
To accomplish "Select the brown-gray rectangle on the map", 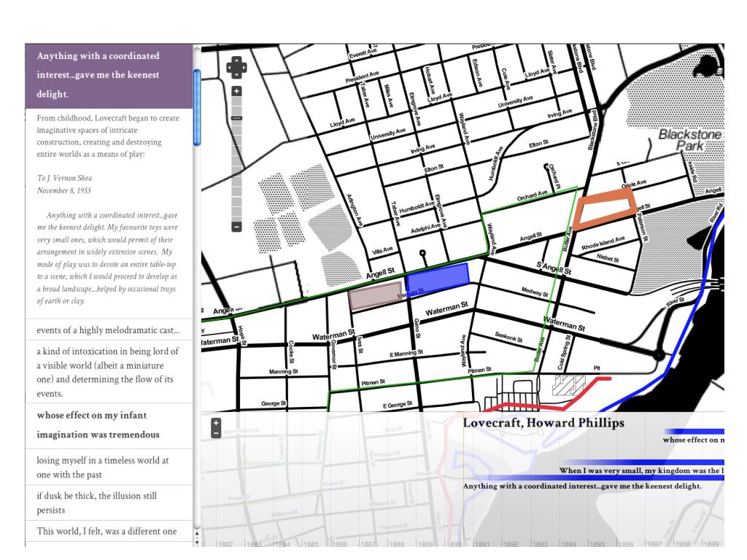I will [376, 296].
